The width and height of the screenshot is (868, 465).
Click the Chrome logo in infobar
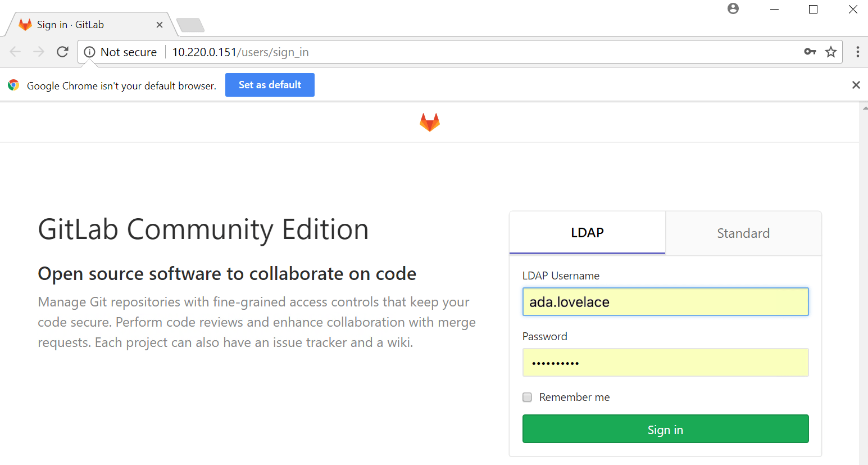click(13, 85)
